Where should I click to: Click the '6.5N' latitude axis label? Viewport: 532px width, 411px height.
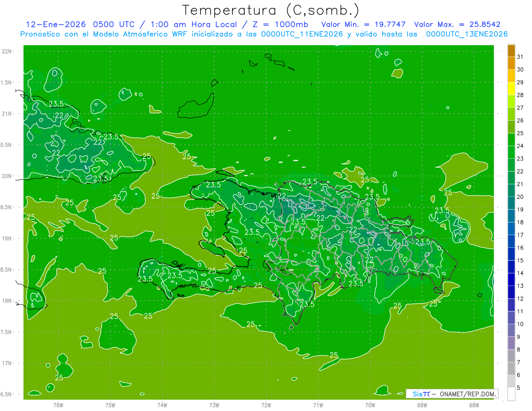point(7,394)
